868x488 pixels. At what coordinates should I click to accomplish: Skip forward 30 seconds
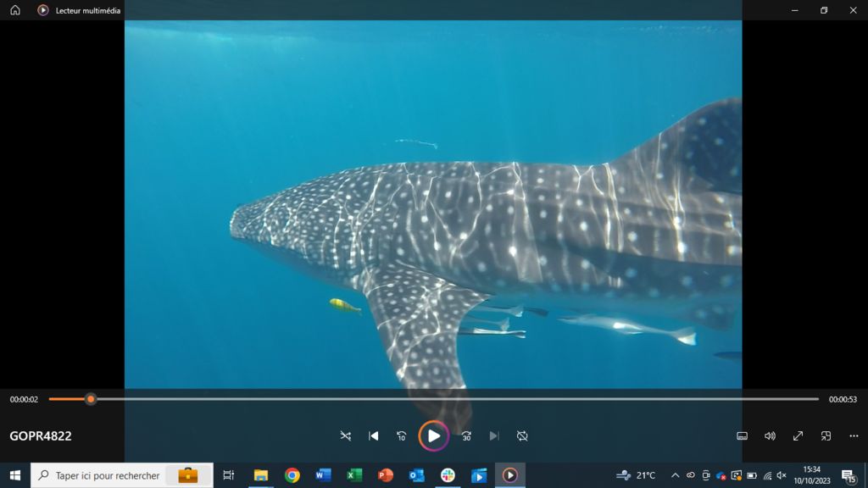coord(466,435)
